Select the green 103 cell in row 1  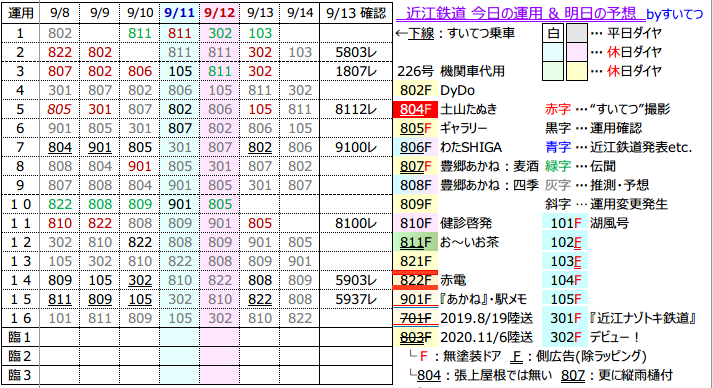point(260,33)
